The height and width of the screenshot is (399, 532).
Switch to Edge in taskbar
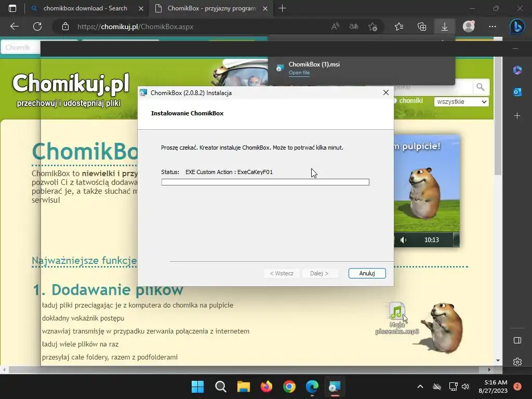[x=312, y=387]
